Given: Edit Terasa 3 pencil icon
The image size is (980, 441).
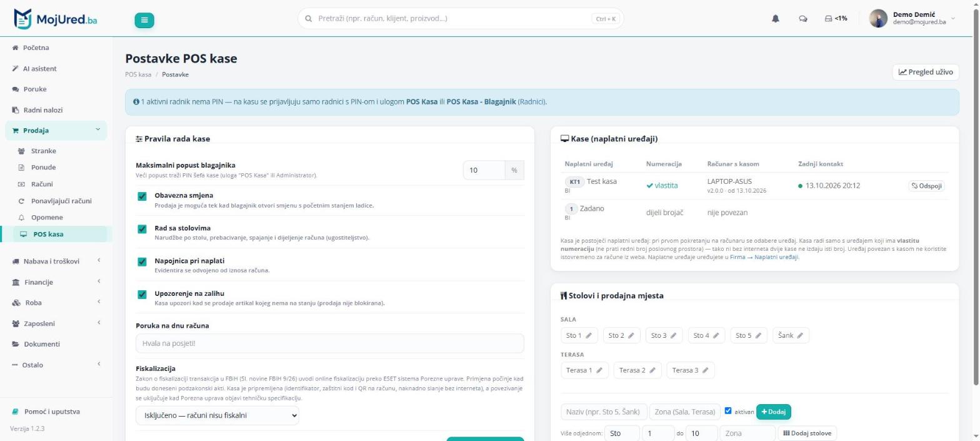Looking at the screenshot, I should (x=706, y=370).
